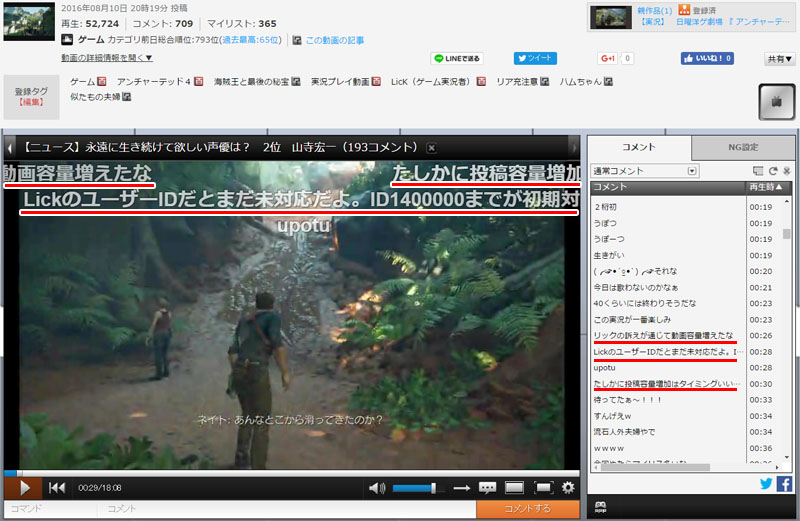Jump back to start with the rewind button
800x521 pixels.
57,488
